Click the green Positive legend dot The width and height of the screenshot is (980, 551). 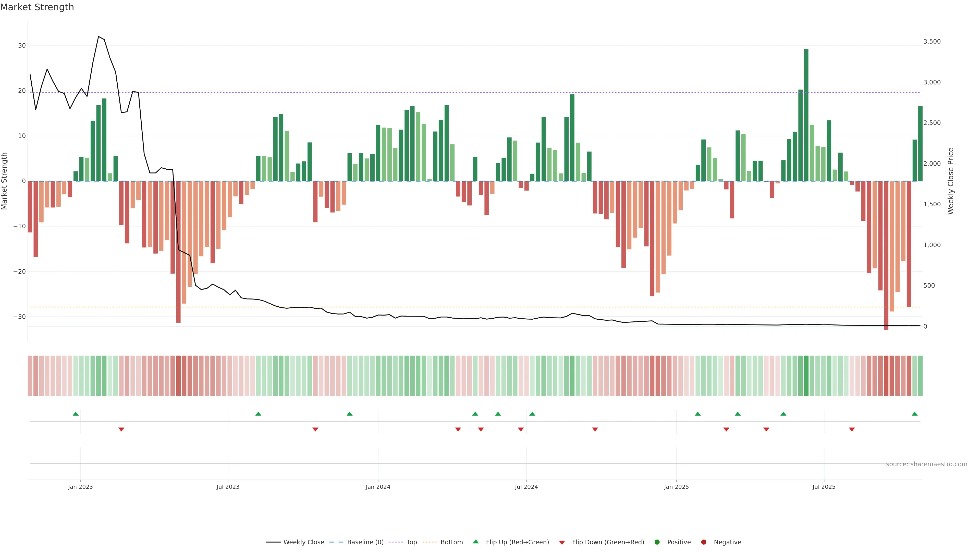(x=657, y=542)
